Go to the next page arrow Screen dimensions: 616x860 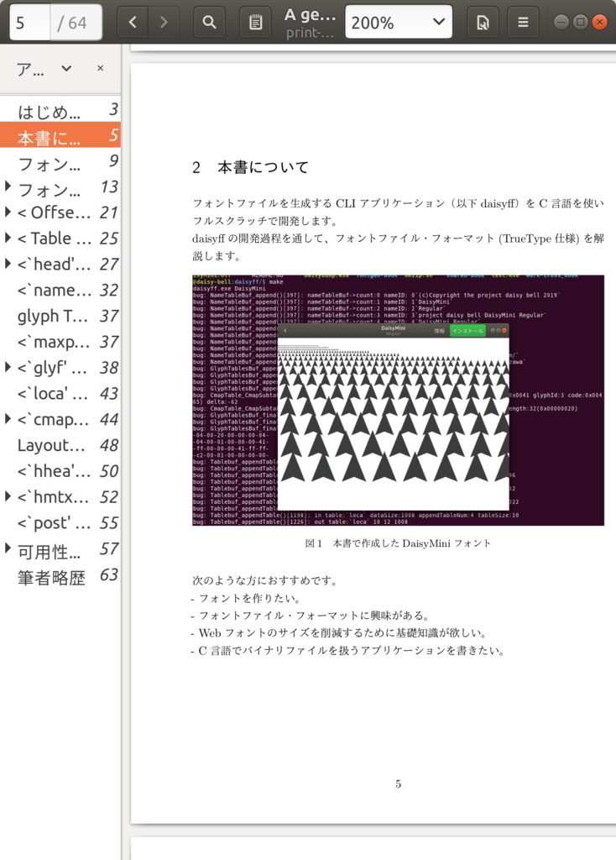click(x=164, y=22)
